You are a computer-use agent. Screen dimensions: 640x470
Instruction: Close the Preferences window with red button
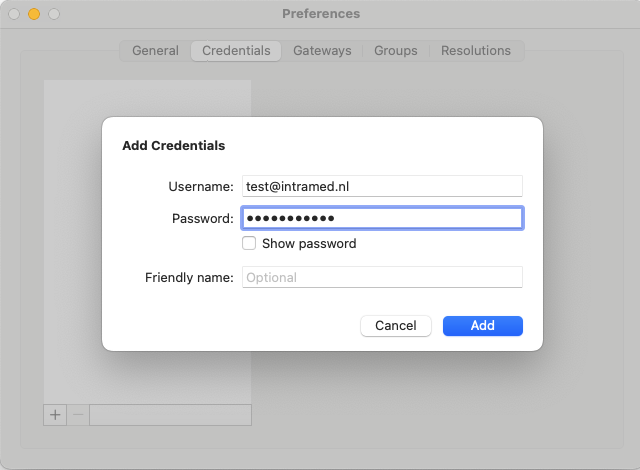click(x=14, y=14)
